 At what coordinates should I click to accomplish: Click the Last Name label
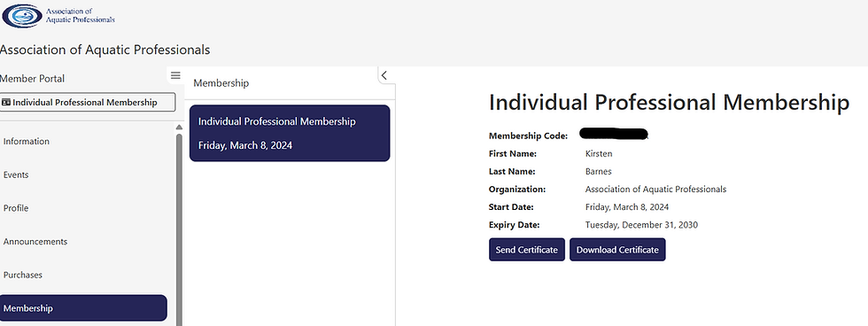coord(512,172)
